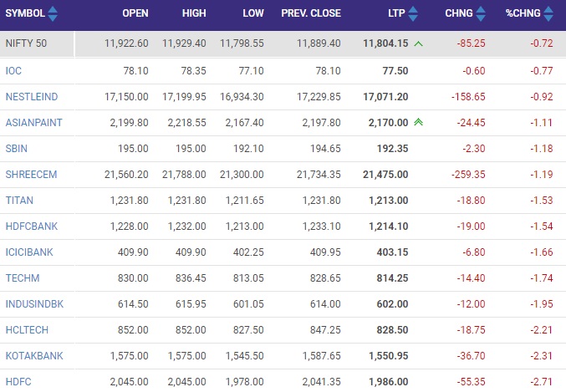Click the double up arrow beside ASIANPAINT LTP
This screenshot has height=392, width=566.
click(x=418, y=122)
